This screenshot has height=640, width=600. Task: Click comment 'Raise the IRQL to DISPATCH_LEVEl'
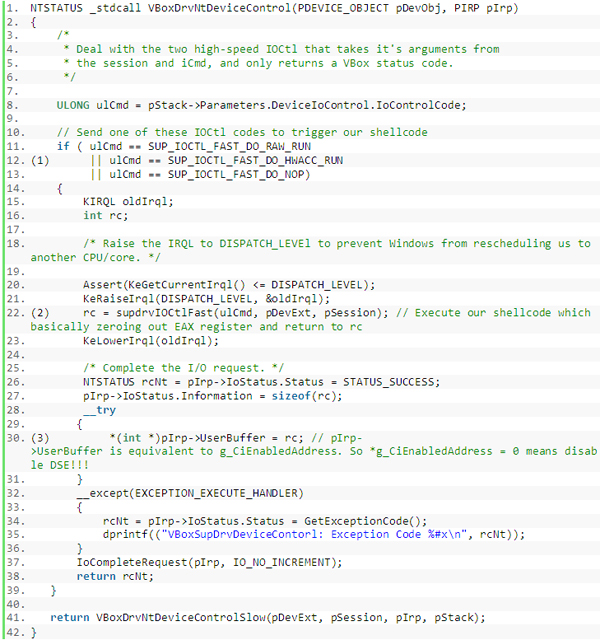click(207, 244)
